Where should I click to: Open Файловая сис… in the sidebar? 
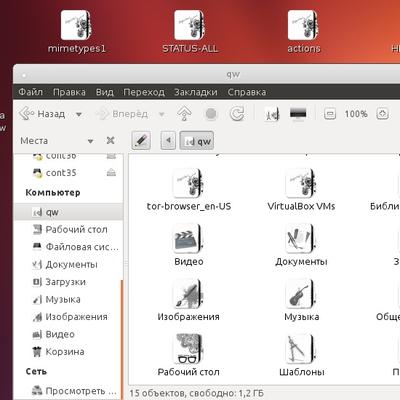click(x=68, y=247)
